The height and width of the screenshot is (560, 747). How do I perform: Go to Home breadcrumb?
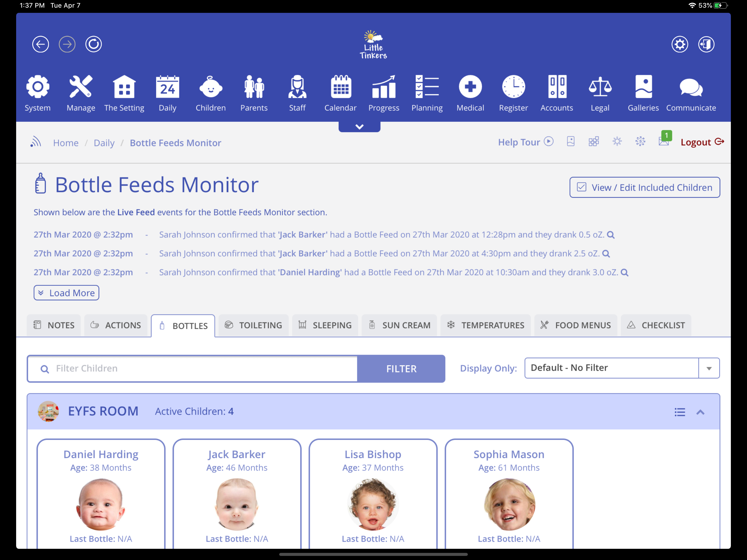point(66,143)
